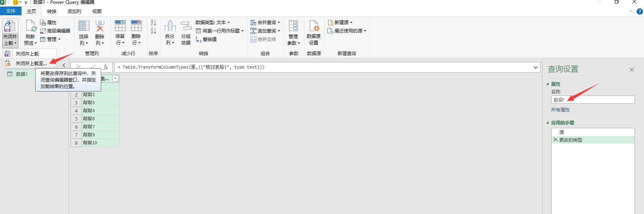
Task: Sort descending with Z-A icon
Action: click(x=153, y=31)
